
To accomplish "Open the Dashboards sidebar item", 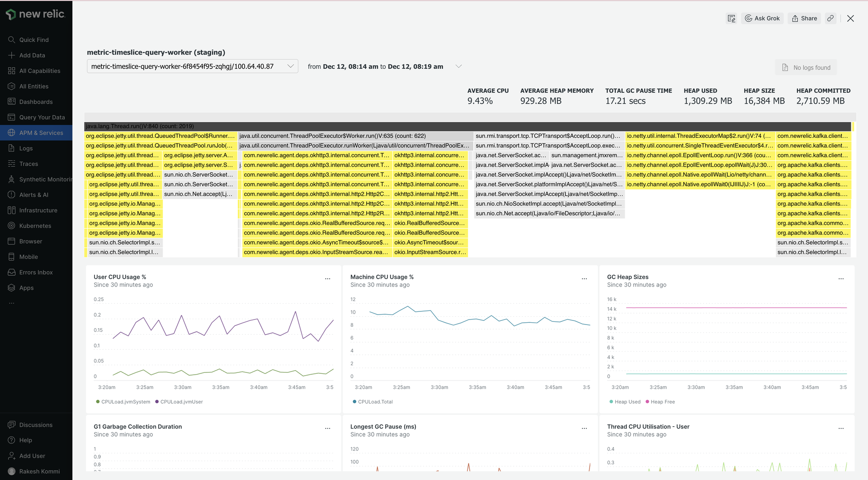I will point(36,102).
